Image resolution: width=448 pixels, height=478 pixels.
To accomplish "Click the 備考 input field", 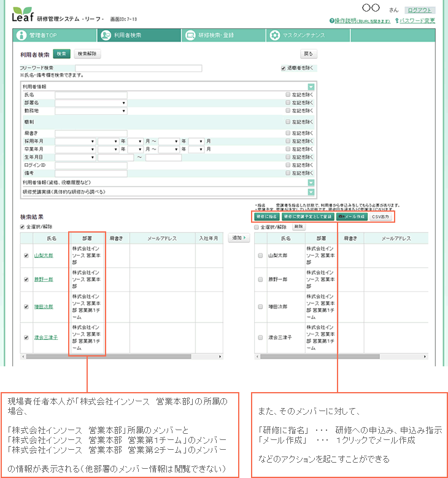I will [x=91, y=173].
